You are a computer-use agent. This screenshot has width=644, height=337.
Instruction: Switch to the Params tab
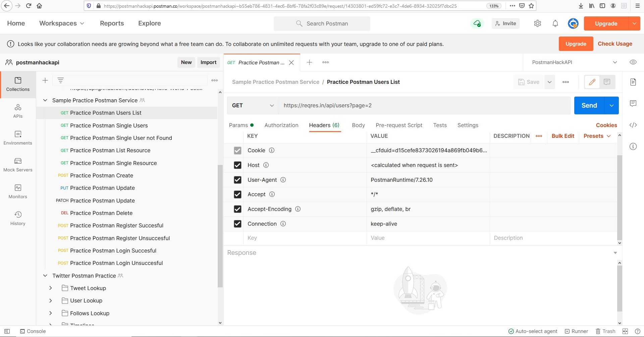tap(241, 125)
